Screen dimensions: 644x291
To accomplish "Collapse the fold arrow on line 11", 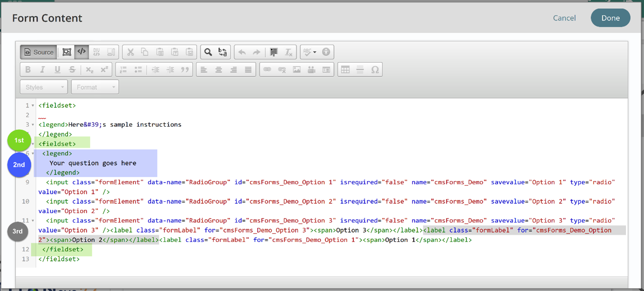I will click(33, 221).
